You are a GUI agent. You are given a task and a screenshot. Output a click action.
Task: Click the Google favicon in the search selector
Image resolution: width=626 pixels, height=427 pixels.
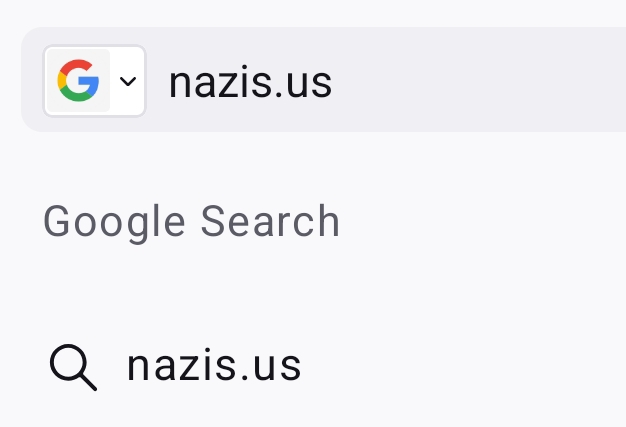coord(78,81)
